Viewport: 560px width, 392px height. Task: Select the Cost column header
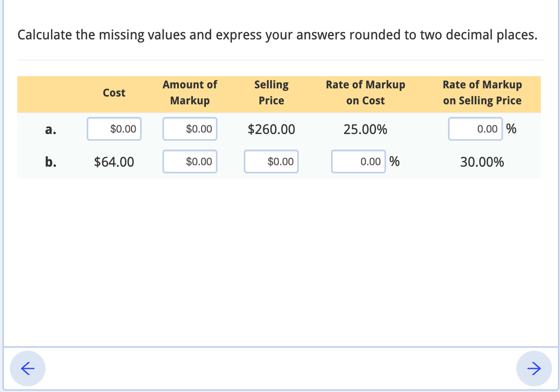(x=114, y=93)
